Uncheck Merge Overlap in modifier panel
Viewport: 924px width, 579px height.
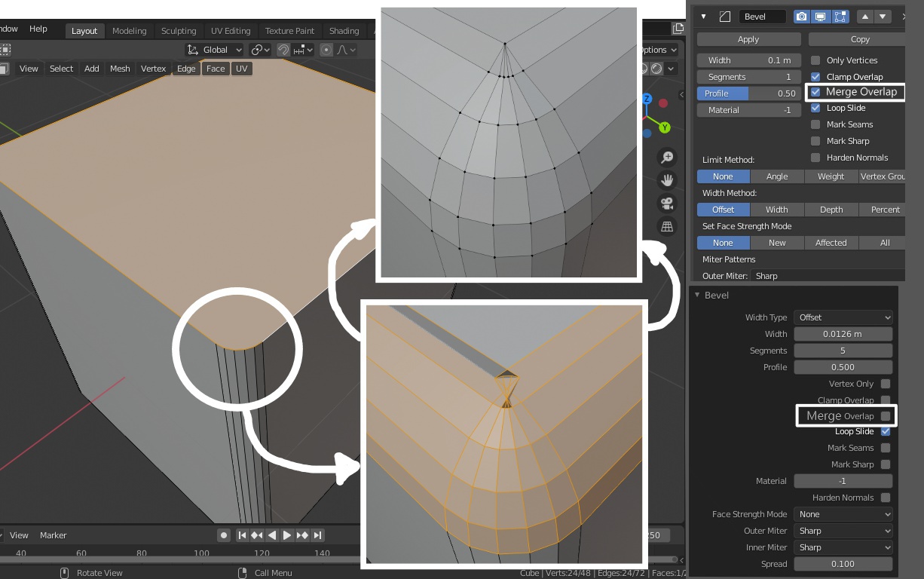coord(815,92)
